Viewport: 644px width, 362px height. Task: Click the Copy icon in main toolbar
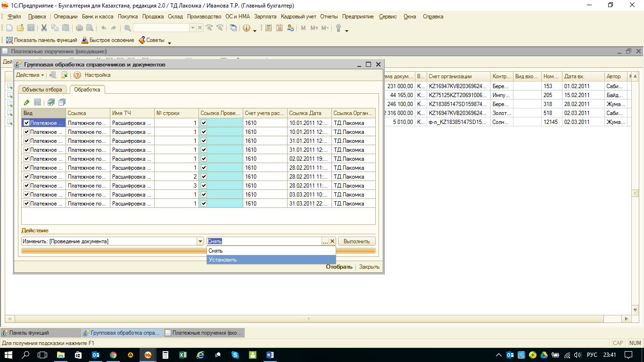coord(55,28)
